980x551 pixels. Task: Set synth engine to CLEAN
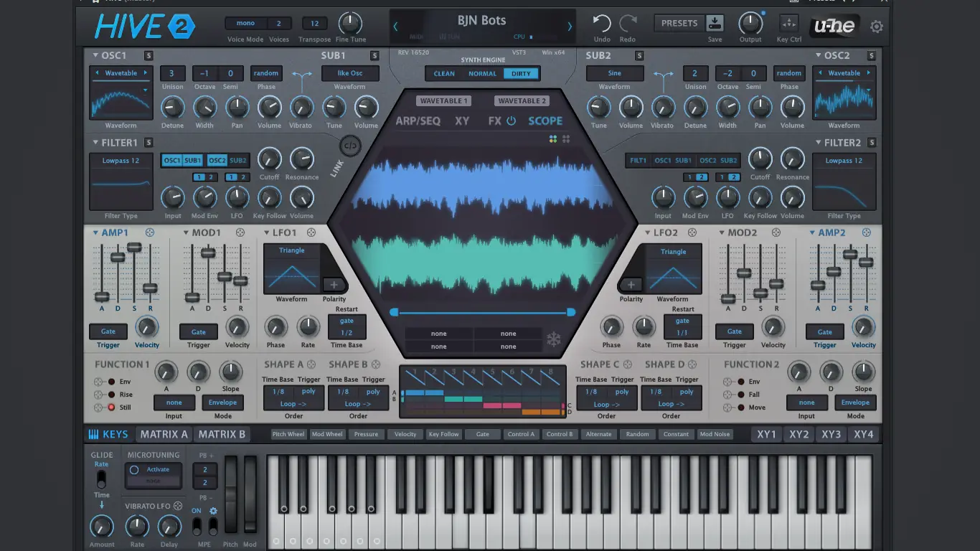tap(444, 73)
